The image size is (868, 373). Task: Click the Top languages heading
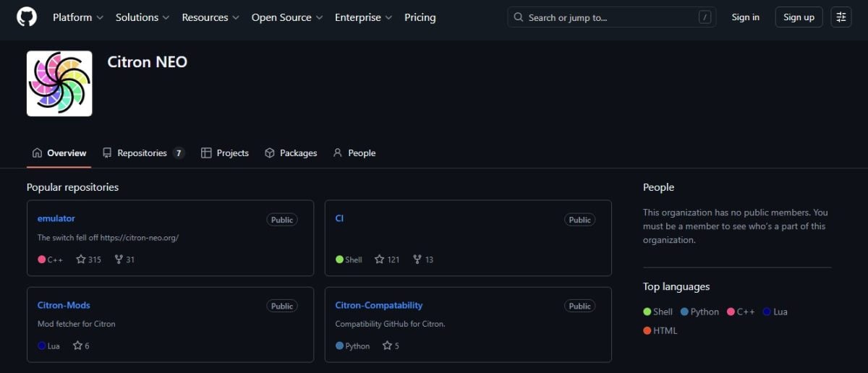[676, 286]
